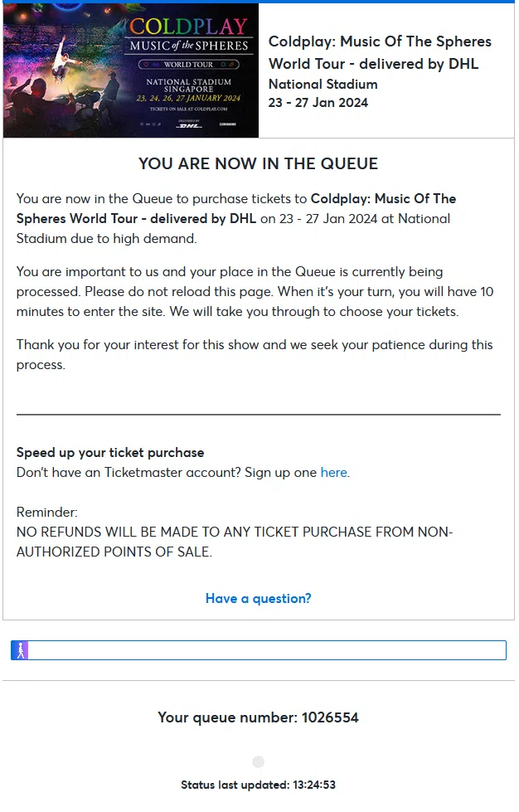Click the 'National Stadium' venue line in header
This screenshot has height=812, width=519.
coord(323,84)
